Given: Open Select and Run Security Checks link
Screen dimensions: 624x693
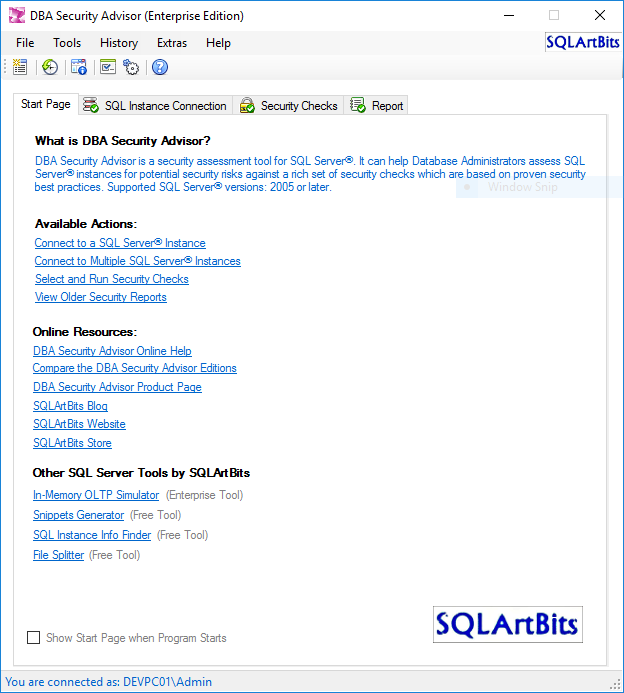Looking at the screenshot, I should pos(112,279).
